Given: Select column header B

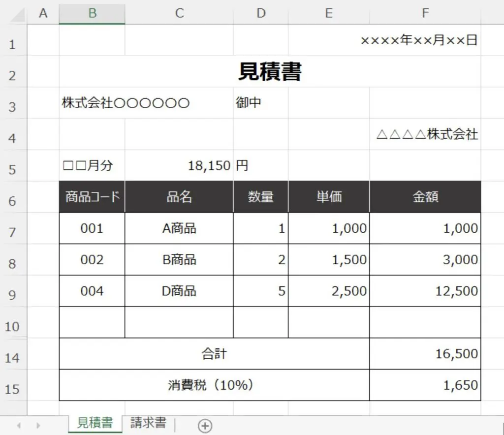Looking at the screenshot, I should 92,13.
